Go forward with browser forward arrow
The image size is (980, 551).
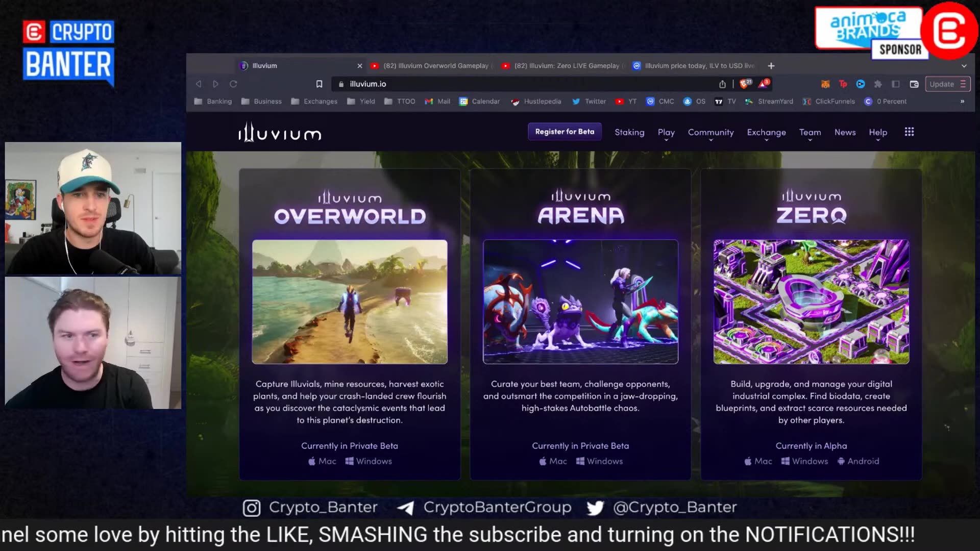[216, 84]
